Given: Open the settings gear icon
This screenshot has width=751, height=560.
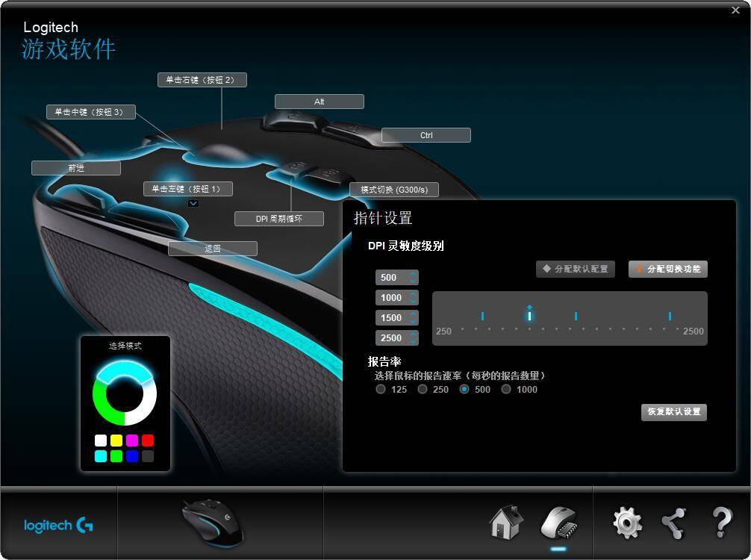Looking at the screenshot, I should pos(627,523).
